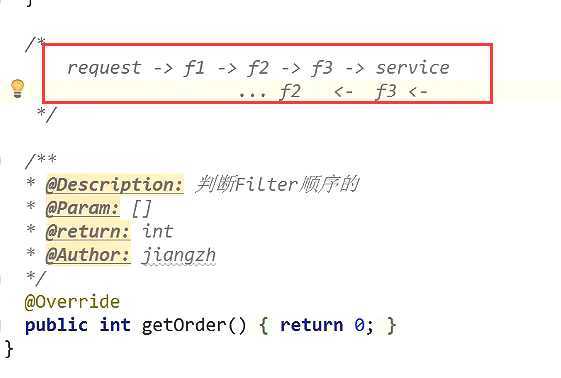
Task: Click the yellow lightbulb quick-fix icon
Action: tap(17, 88)
